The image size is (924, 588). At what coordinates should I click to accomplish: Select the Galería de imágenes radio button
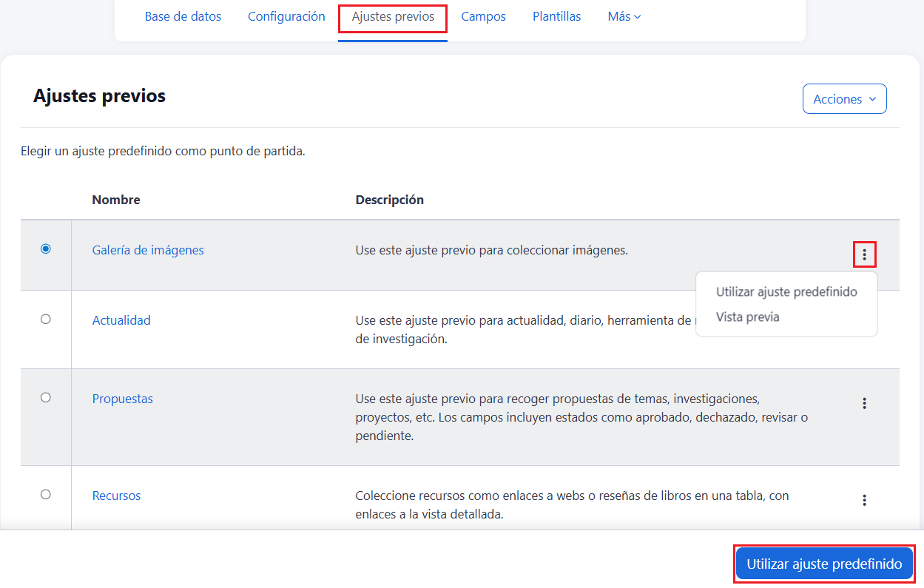pos(46,249)
